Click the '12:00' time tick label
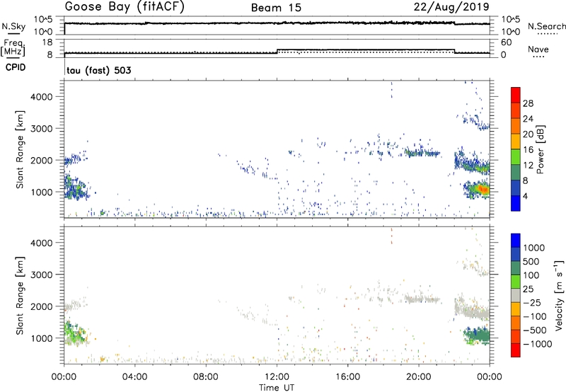 [277, 377]
